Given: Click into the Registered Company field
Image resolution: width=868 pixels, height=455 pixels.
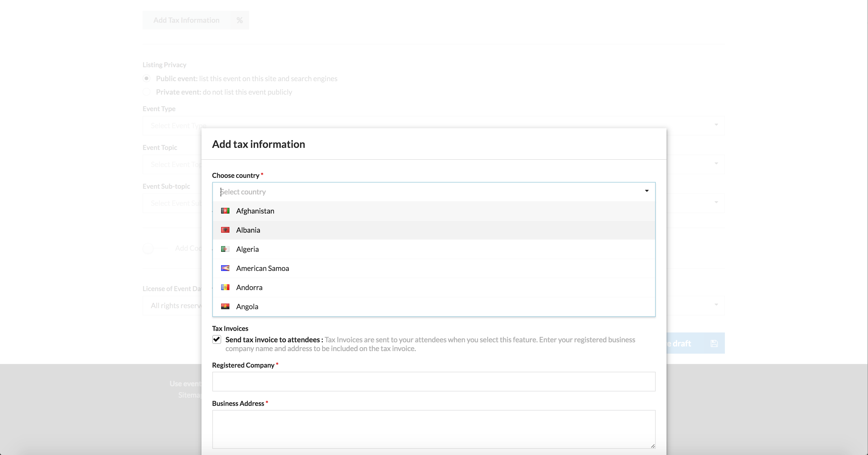Looking at the screenshot, I should click(x=434, y=382).
